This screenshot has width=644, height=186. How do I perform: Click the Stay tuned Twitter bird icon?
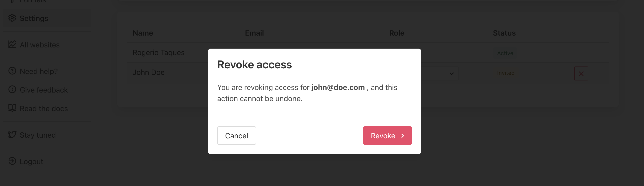12,135
